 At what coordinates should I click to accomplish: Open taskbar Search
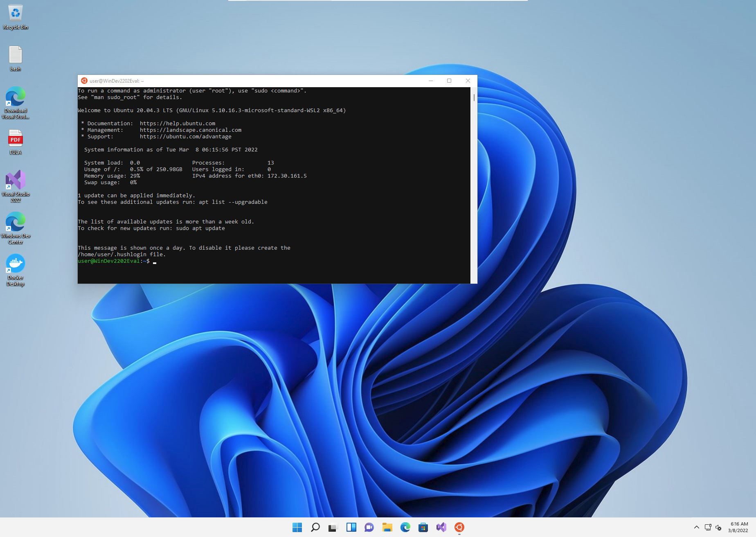click(x=315, y=527)
